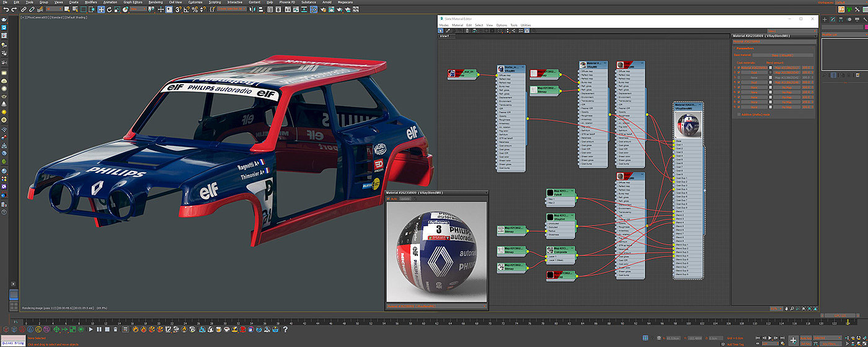Click the Base material VRayMtl button

click(781, 55)
